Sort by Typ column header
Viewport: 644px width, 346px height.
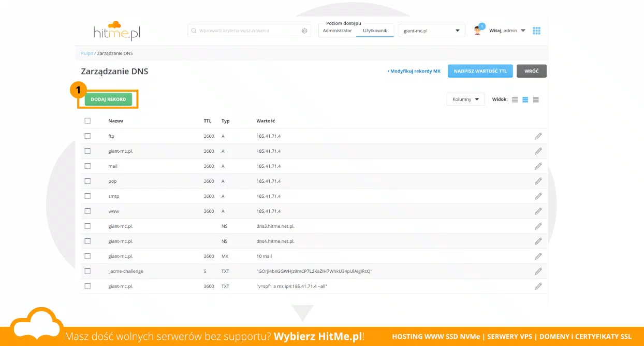coord(226,121)
